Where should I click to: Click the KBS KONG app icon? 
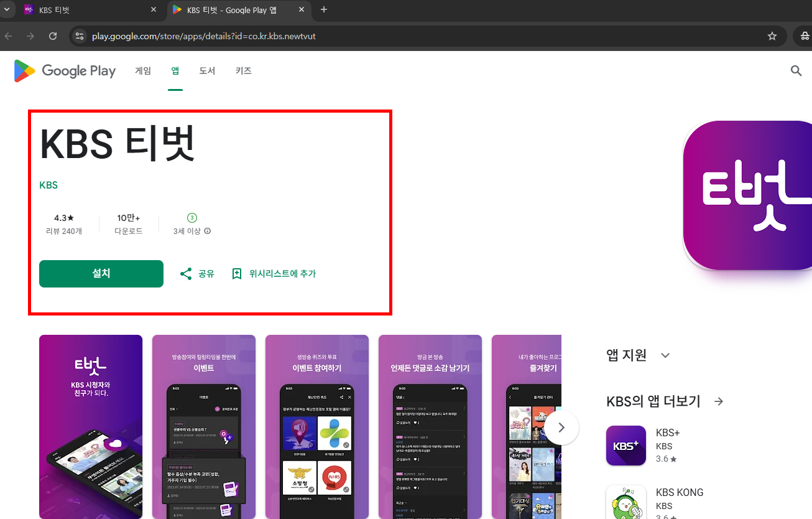click(x=625, y=502)
